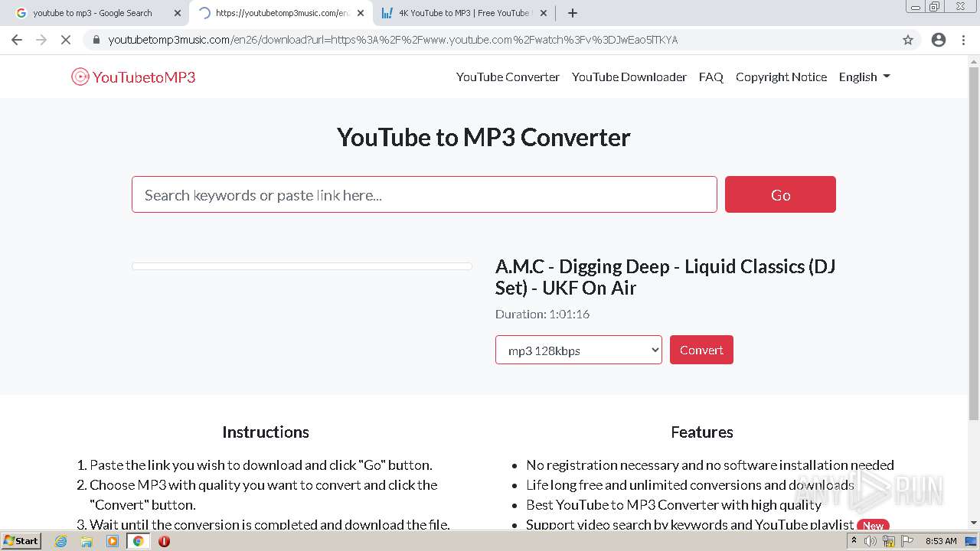Close the Google Search tab
980x551 pixels.
click(178, 13)
